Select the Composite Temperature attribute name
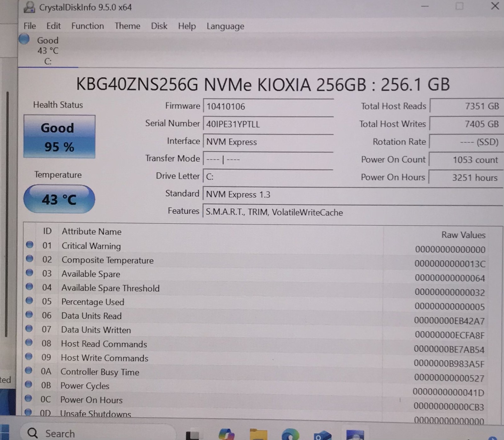 pyautogui.click(x=107, y=260)
